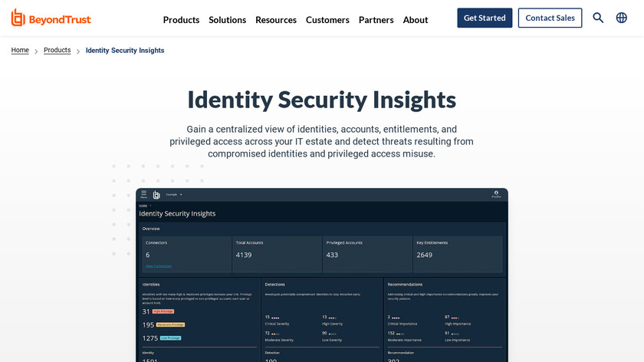644x362 pixels.
Task: Open the Customers menu
Action: pyautogui.click(x=327, y=20)
